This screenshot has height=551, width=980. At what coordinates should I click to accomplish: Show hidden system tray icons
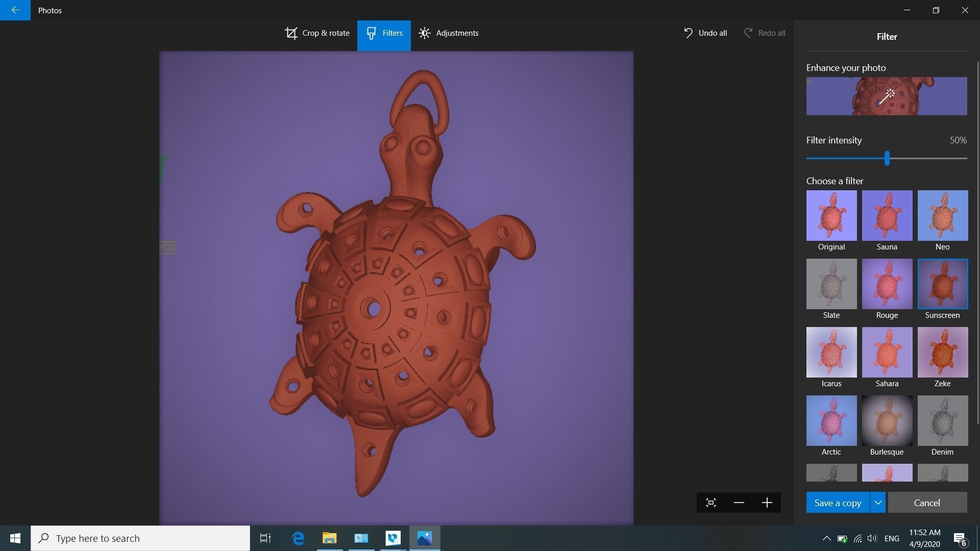(826, 538)
